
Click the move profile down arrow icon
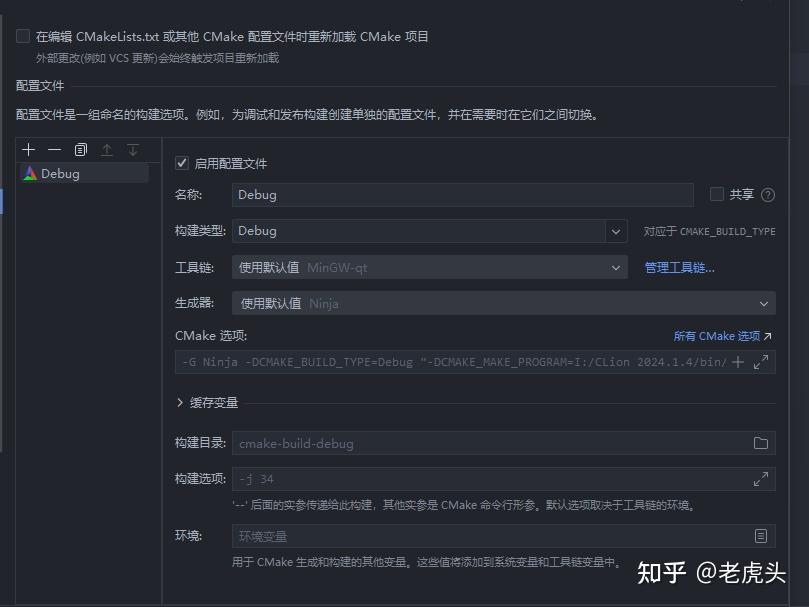(132, 148)
